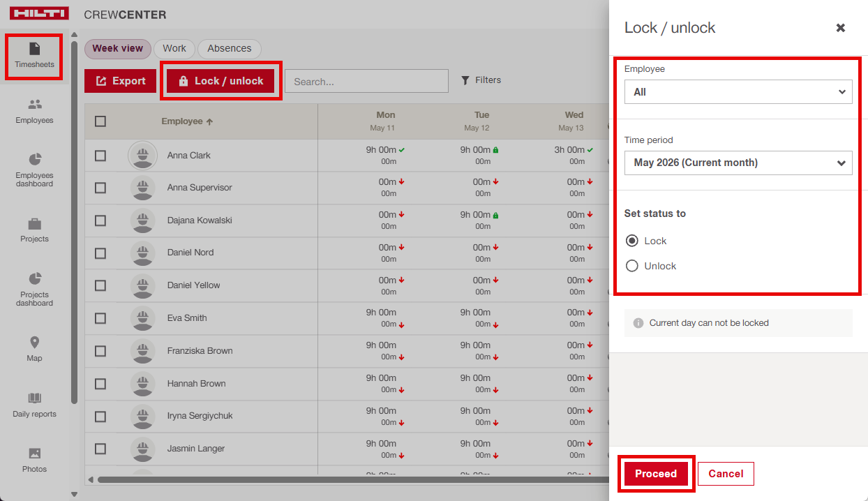The image size is (868, 501).
Task: Click the Cancel button
Action: pyautogui.click(x=726, y=474)
